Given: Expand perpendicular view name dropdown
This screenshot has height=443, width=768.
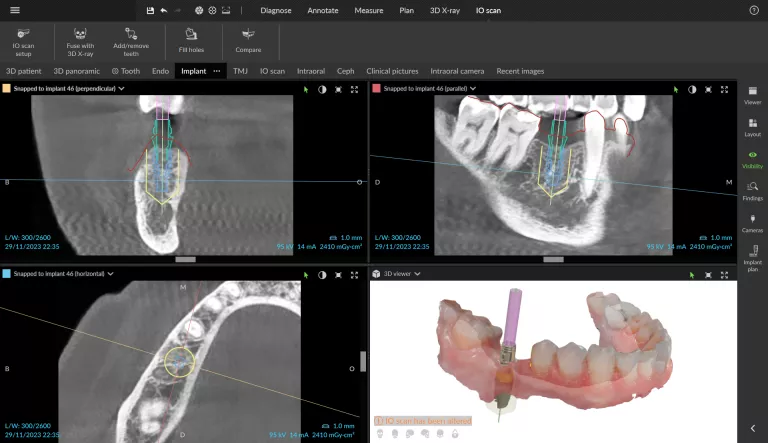Looking at the screenshot, I should pyautogui.click(x=121, y=89).
